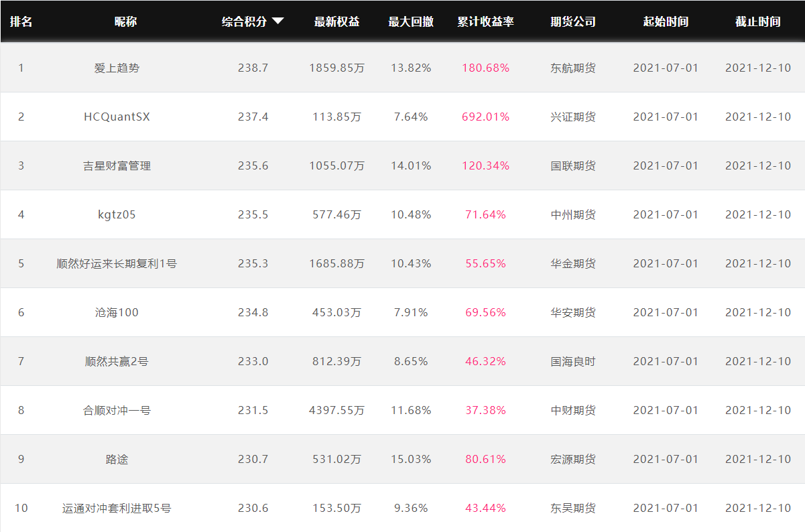This screenshot has width=805, height=532.
Task: Select the 238.7 score cell
Action: click(x=253, y=68)
